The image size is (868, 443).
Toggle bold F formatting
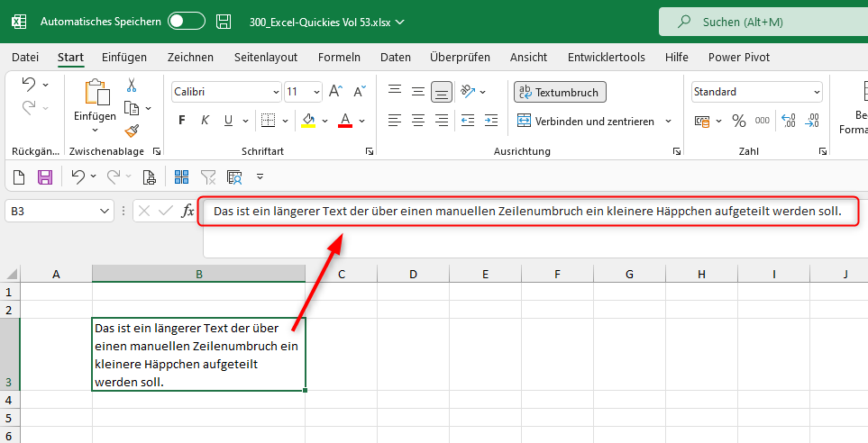coord(181,121)
